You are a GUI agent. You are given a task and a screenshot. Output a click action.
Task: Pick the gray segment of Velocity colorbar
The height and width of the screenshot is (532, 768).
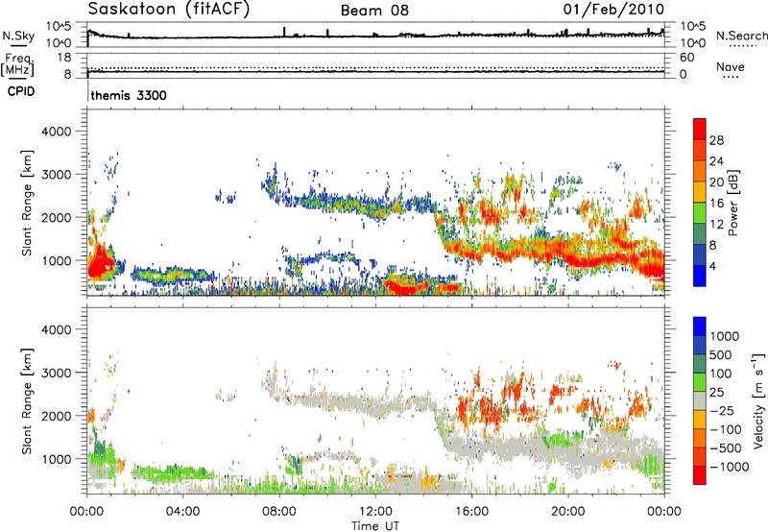[700, 400]
